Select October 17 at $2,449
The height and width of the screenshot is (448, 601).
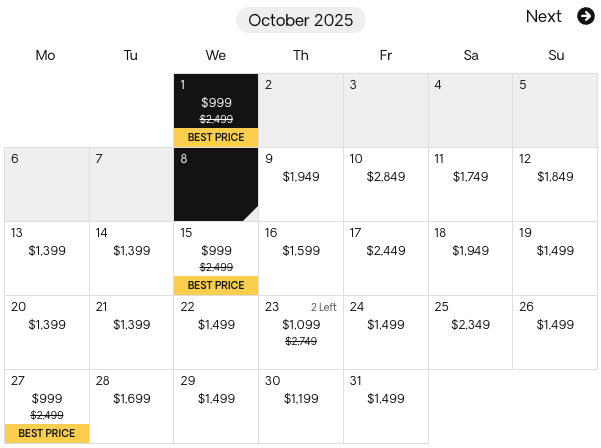386,258
